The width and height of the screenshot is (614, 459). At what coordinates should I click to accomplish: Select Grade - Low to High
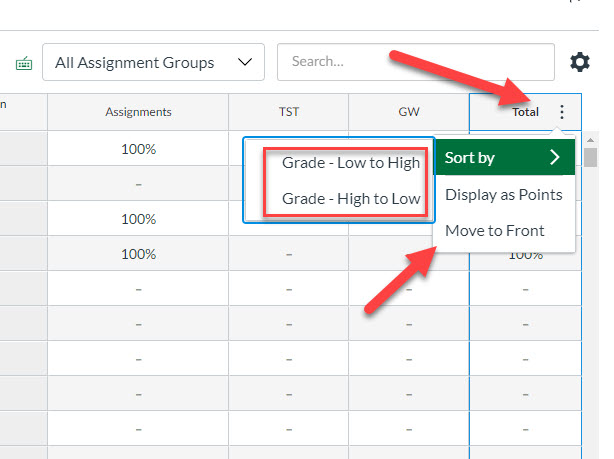[x=350, y=163]
